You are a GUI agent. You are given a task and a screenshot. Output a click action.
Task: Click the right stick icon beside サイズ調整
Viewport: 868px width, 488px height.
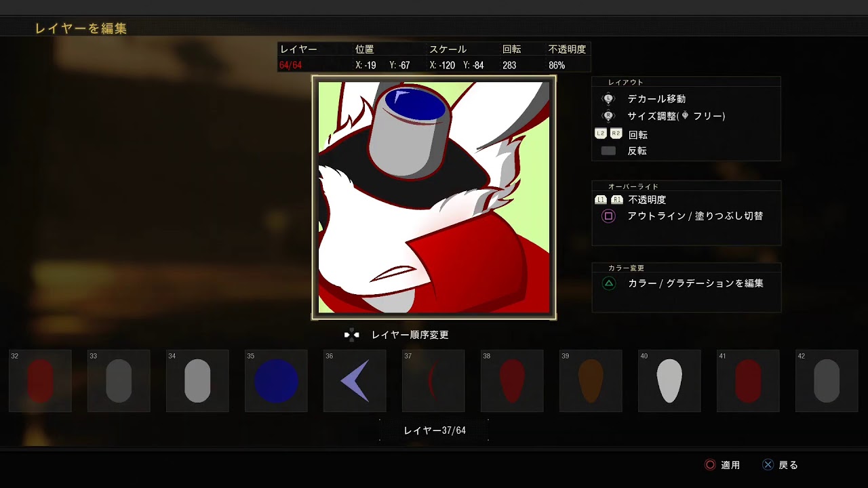coord(608,116)
